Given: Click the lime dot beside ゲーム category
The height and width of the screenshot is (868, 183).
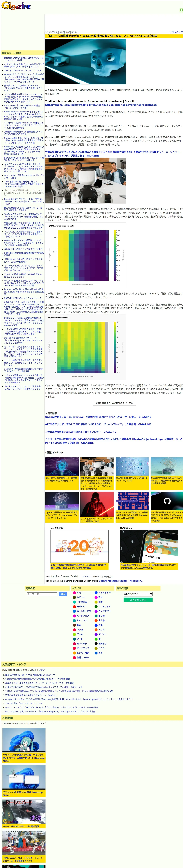Looking at the screenshot, I should pyautogui.click(x=74, y=635).
